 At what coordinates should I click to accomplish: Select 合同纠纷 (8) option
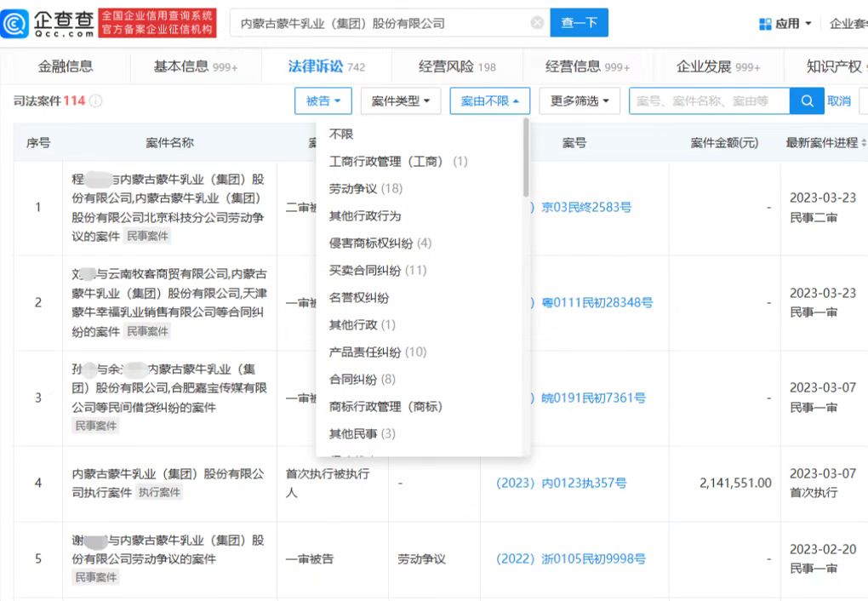point(362,379)
